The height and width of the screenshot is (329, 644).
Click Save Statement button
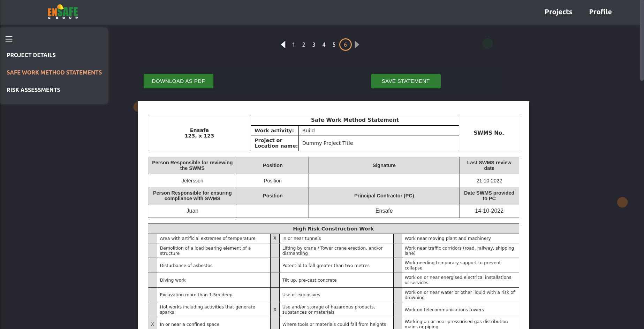406,81
